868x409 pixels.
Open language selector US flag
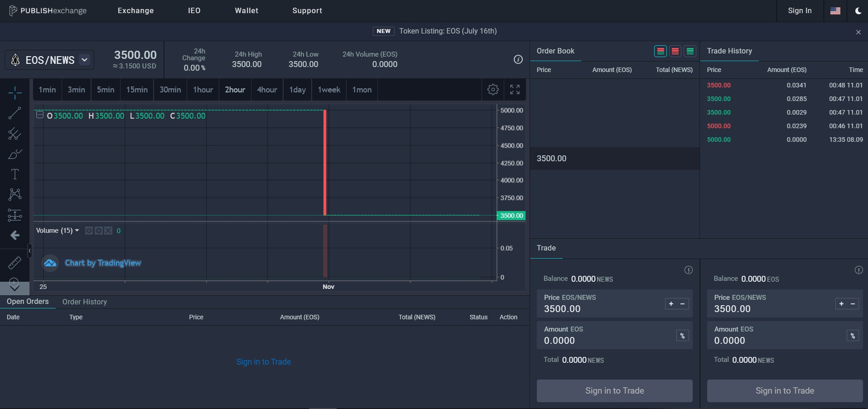(x=835, y=11)
